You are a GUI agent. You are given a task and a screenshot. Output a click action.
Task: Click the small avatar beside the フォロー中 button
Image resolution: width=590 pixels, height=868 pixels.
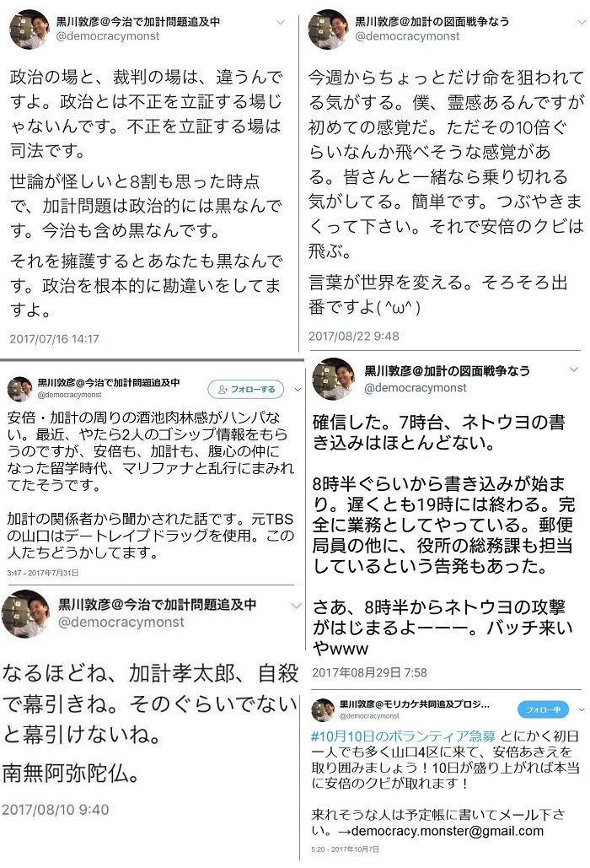[323, 709]
